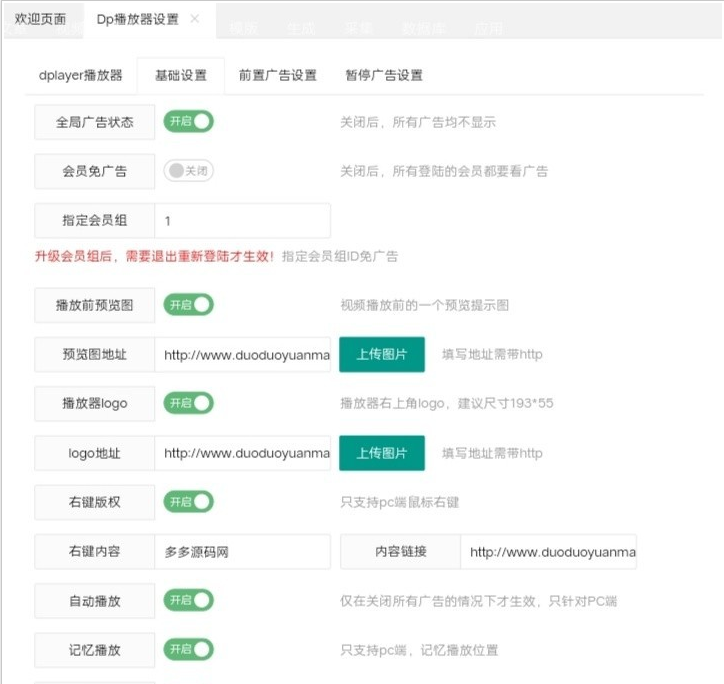Open the dplayer播放器 tab
724x684 pixels.
click(80, 75)
